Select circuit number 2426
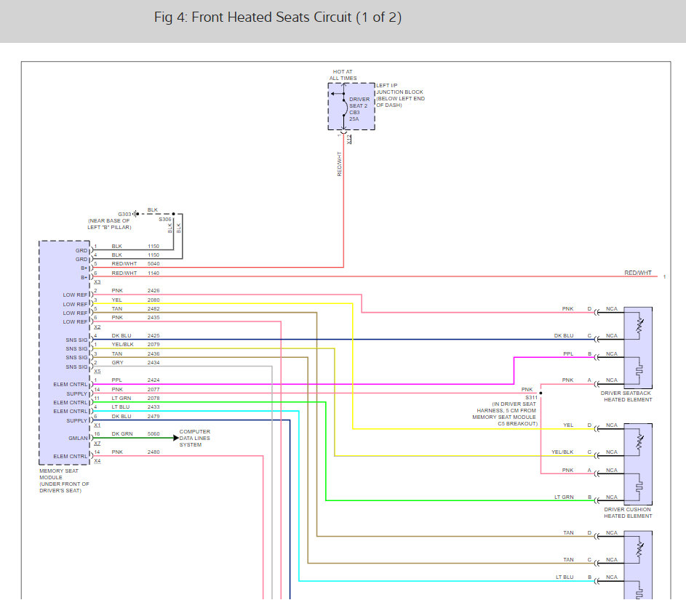This screenshot has width=686, height=616. coord(153,290)
